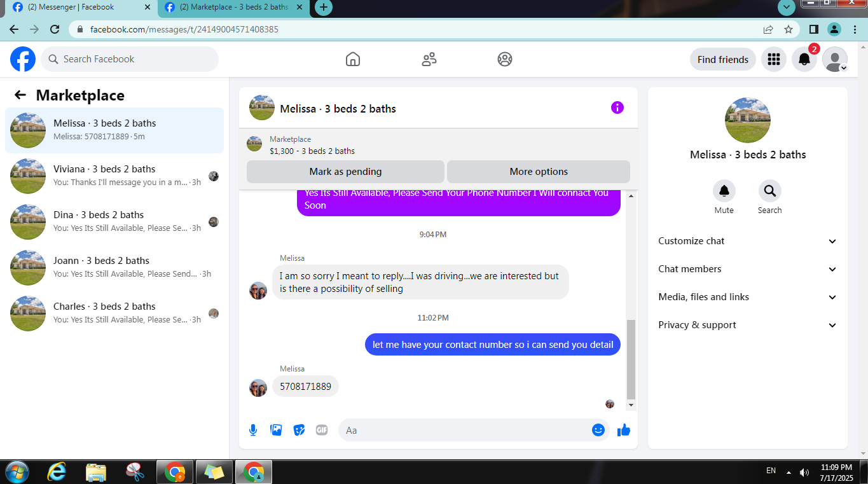This screenshot has height=484, width=868.
Task: Click the chat header title Melissa · 3 beds 2 baths
Action: 338,109
